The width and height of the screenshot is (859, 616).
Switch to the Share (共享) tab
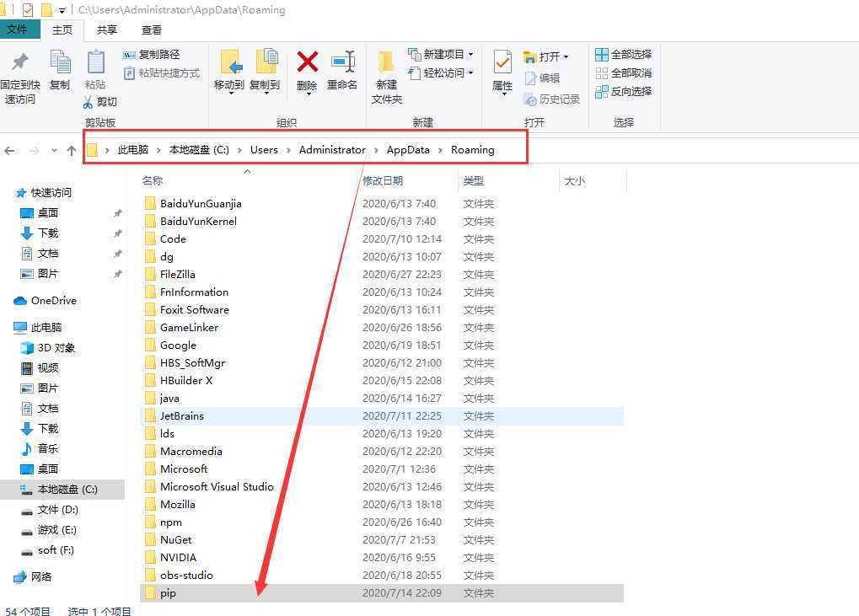click(107, 30)
